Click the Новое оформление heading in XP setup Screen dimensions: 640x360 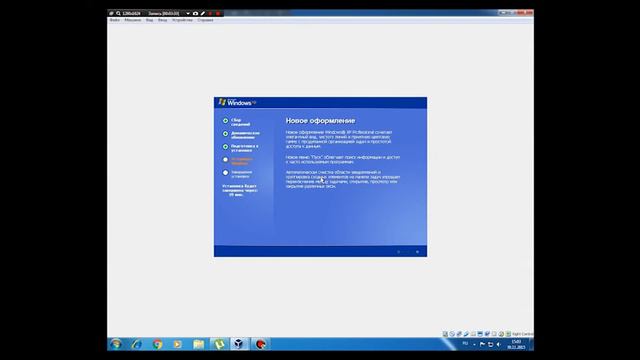320,121
